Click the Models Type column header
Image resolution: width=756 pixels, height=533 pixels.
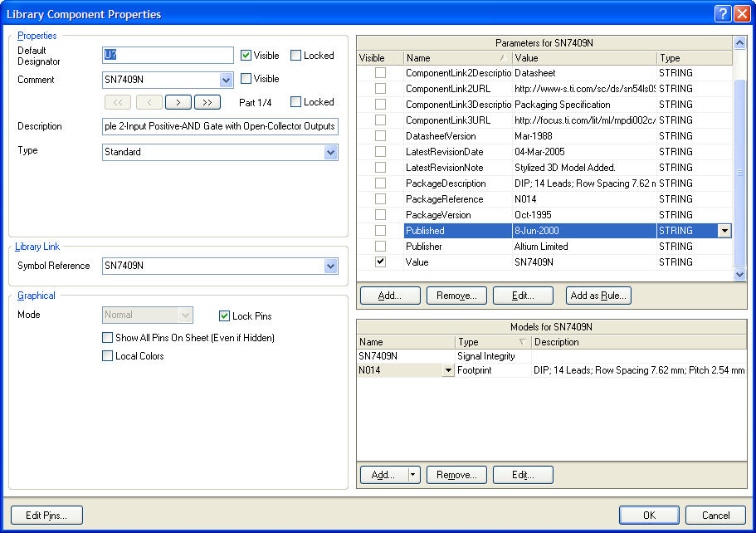(x=493, y=342)
